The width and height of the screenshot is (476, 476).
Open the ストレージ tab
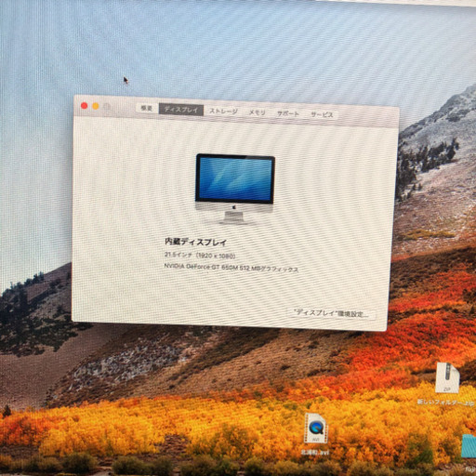pos(224,112)
